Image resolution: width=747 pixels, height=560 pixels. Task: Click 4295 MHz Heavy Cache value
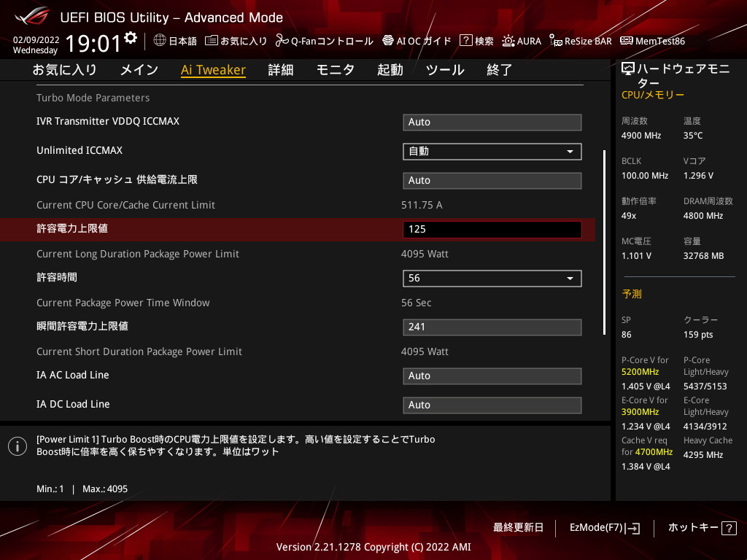point(703,455)
